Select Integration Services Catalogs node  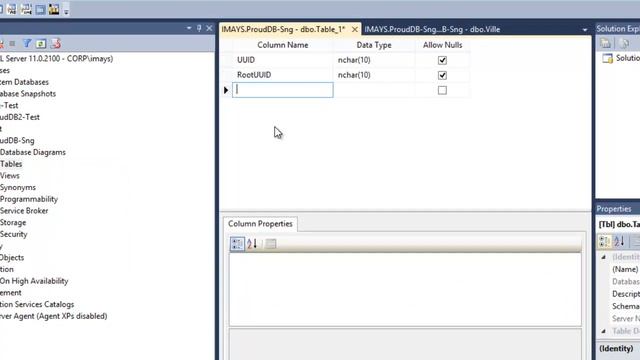37,304
